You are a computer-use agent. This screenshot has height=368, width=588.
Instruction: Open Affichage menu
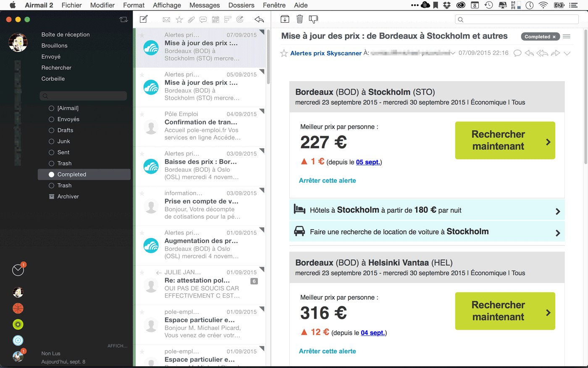(x=167, y=5)
